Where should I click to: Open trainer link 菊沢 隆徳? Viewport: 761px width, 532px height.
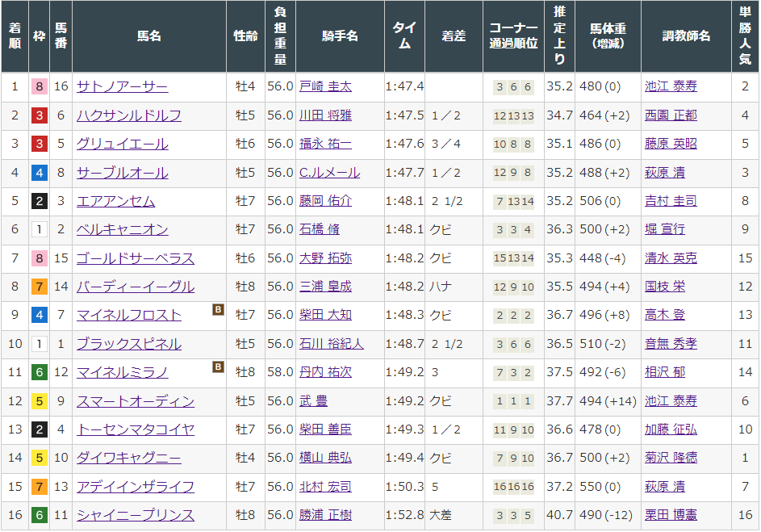tap(671, 458)
